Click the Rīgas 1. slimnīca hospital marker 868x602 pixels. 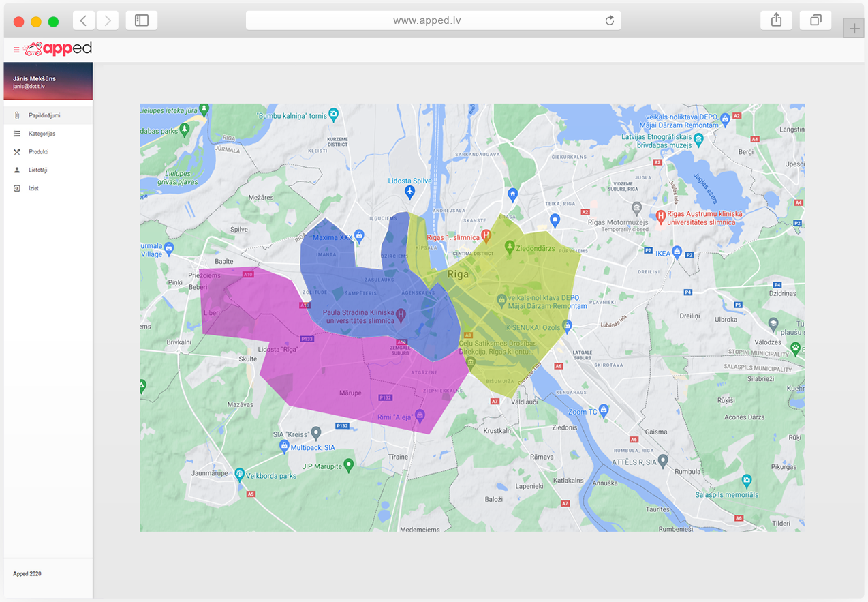pos(486,236)
